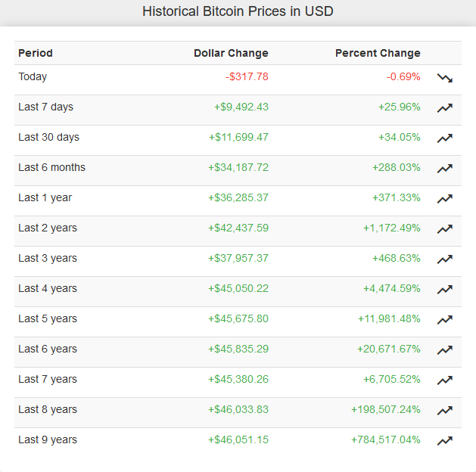Image resolution: width=476 pixels, height=472 pixels.
Task: Click the Historical Bitcoin Prices in USD title
Action: pyautogui.click(x=238, y=11)
